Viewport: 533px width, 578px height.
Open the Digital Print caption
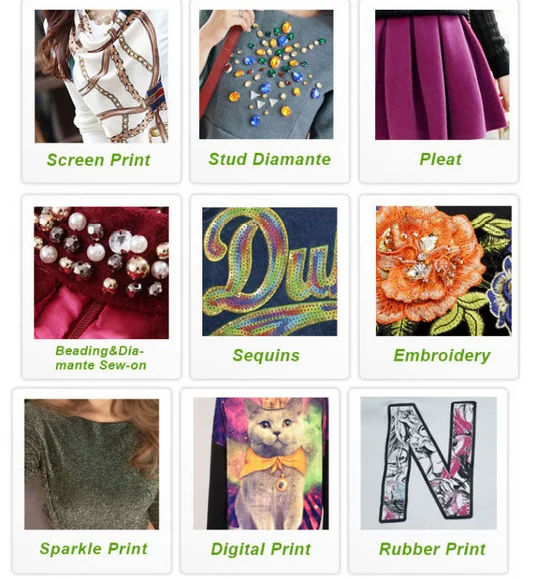[261, 549]
